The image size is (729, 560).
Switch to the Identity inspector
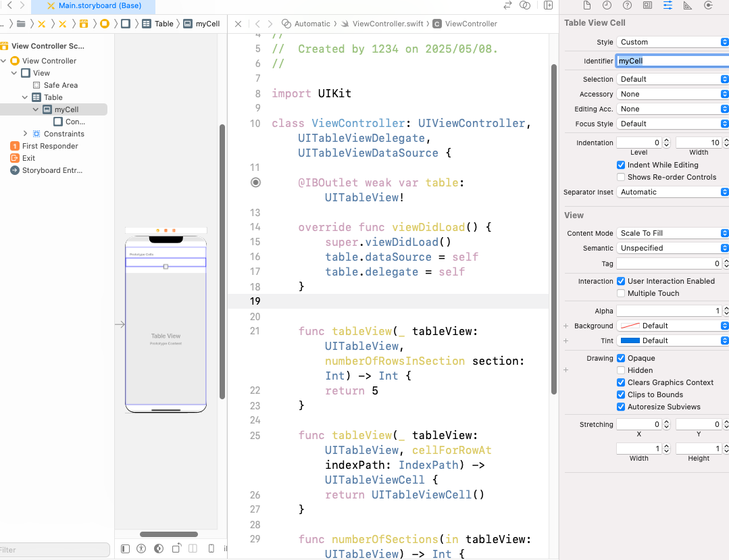tap(647, 5)
